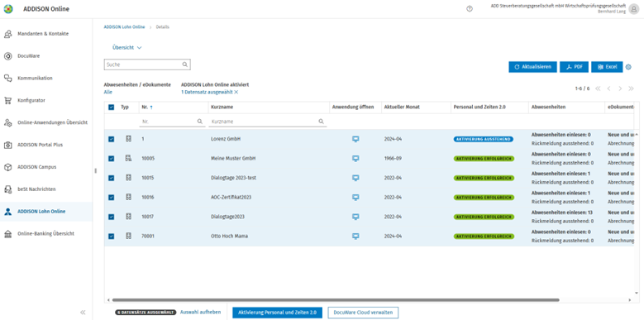Select Online-Banking Übersicht menu item
Viewport: 644px width, 320px height.
coord(45,233)
